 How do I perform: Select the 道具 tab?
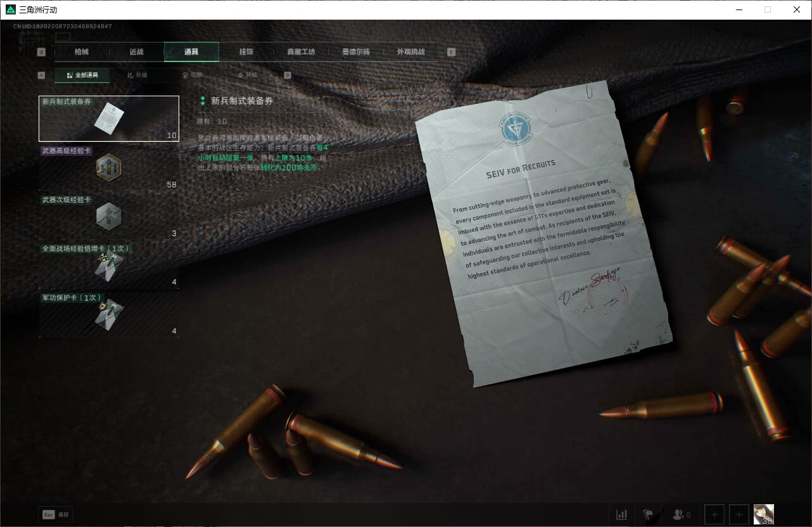(x=191, y=52)
